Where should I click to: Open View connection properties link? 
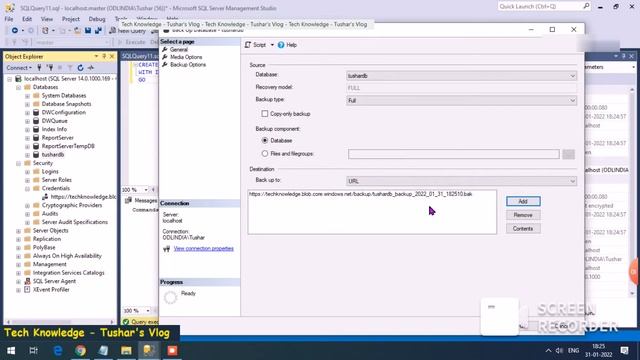(204, 249)
